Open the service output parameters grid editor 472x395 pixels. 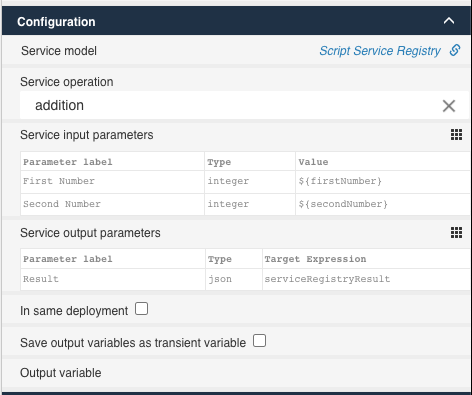(x=456, y=233)
